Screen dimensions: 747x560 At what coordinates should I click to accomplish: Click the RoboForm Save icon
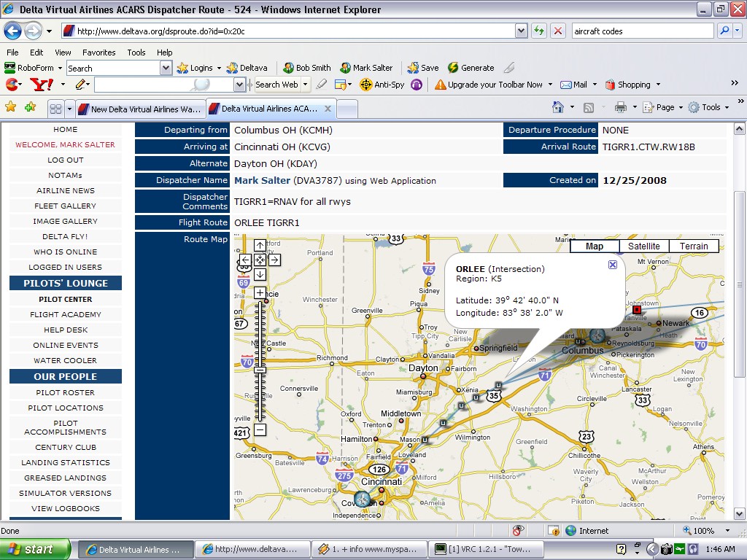click(413, 68)
